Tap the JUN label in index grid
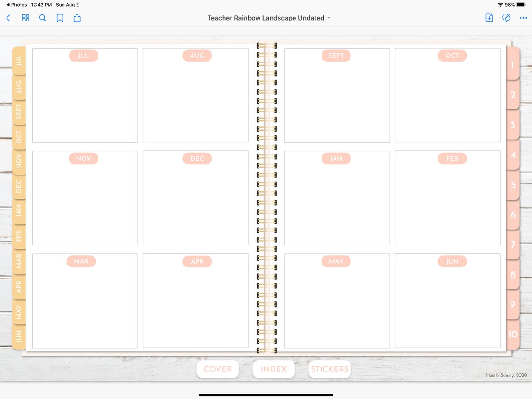The height and width of the screenshot is (399, 532). point(452,261)
